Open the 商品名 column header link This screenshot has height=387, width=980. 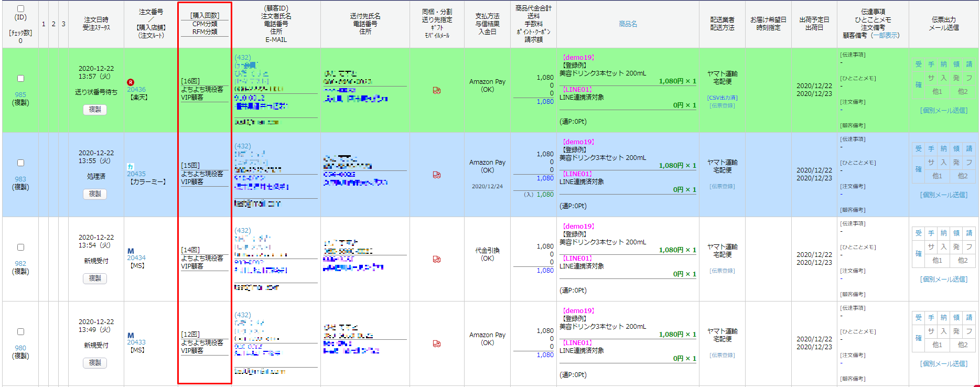(628, 24)
